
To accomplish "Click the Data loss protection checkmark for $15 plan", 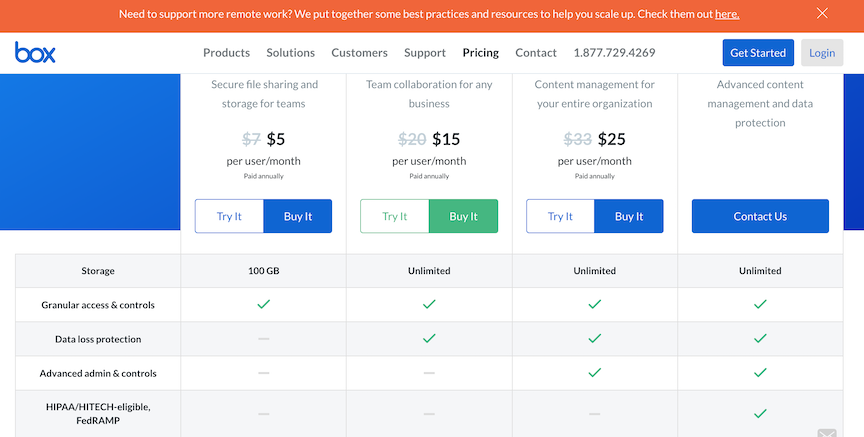I will (429, 338).
